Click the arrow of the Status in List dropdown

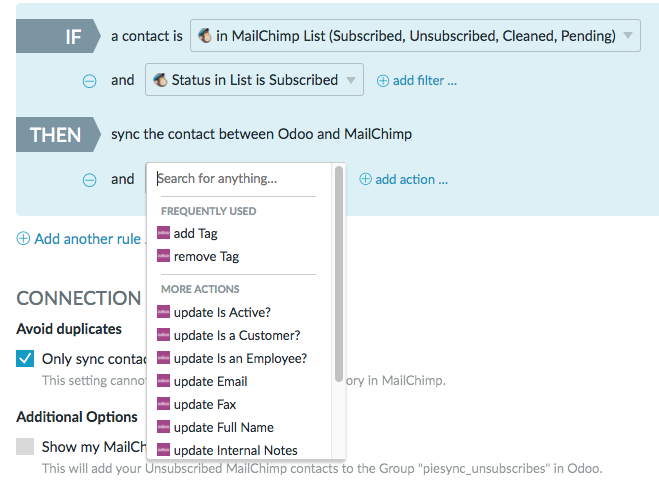click(x=351, y=80)
